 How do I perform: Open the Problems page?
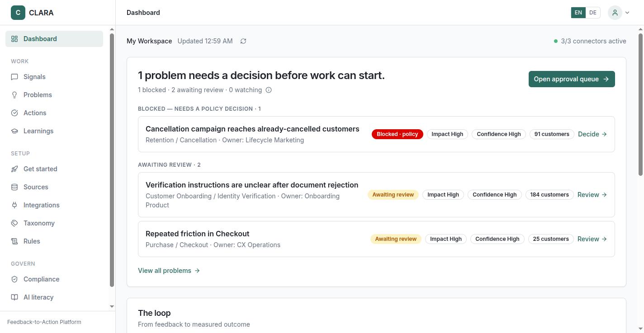pyautogui.click(x=54, y=95)
